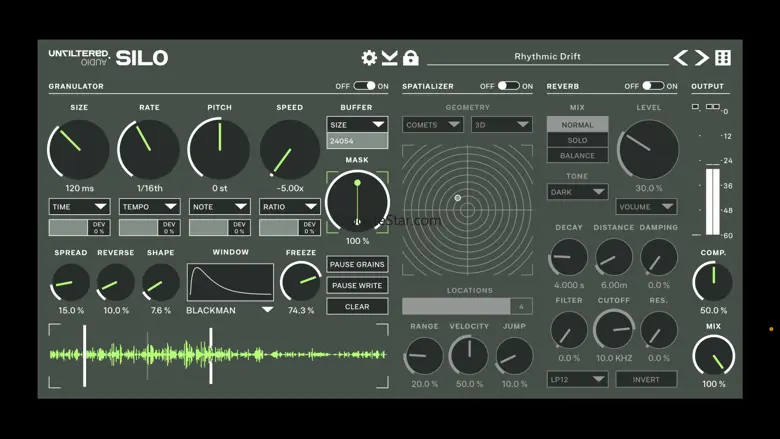Go to the previous preset arrow

pyautogui.click(x=681, y=58)
